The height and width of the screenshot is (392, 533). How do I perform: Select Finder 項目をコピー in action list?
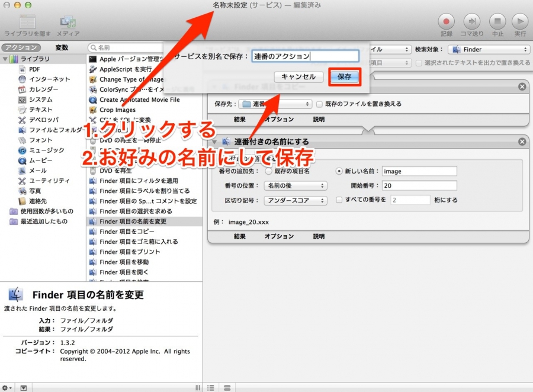pos(145,232)
